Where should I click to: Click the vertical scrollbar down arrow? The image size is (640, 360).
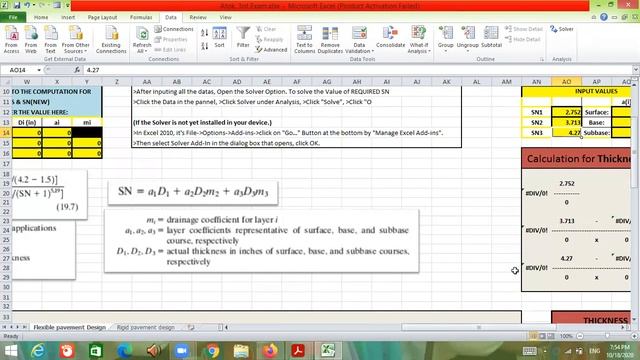click(x=634, y=320)
